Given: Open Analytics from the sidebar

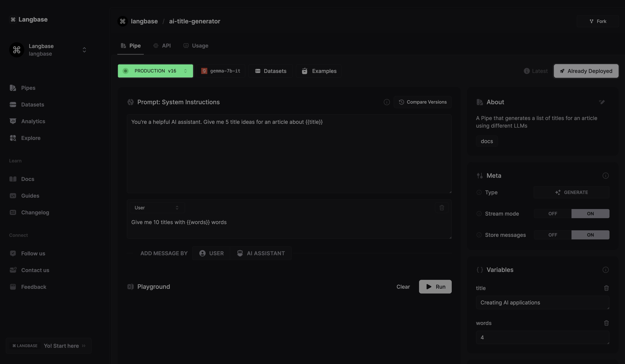Looking at the screenshot, I should [x=33, y=121].
